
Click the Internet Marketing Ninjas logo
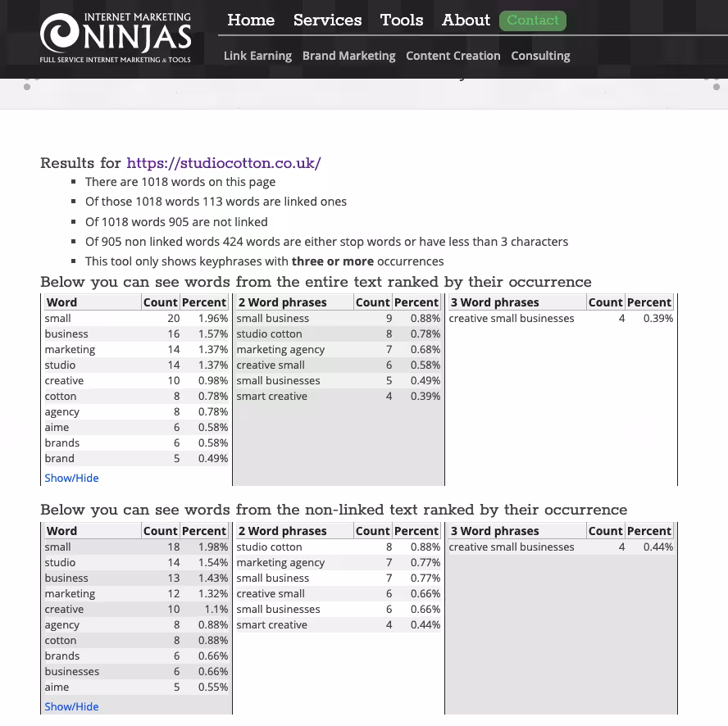(x=115, y=38)
